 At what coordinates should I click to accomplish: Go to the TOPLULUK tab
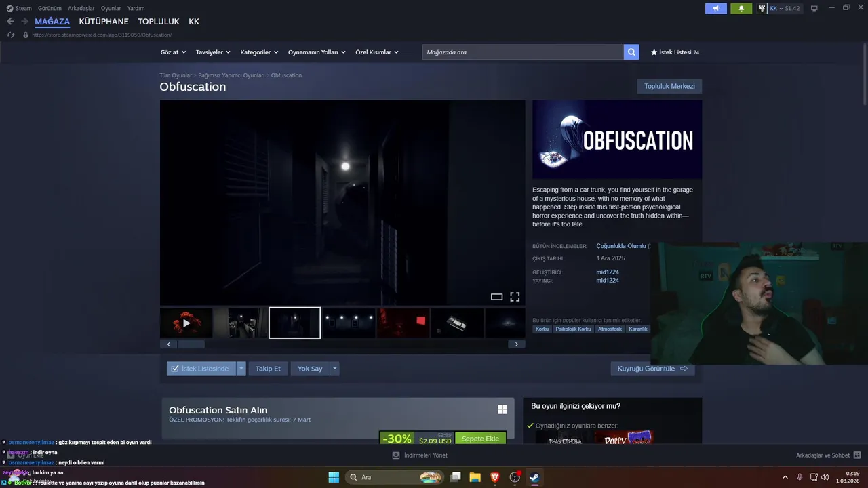point(159,22)
